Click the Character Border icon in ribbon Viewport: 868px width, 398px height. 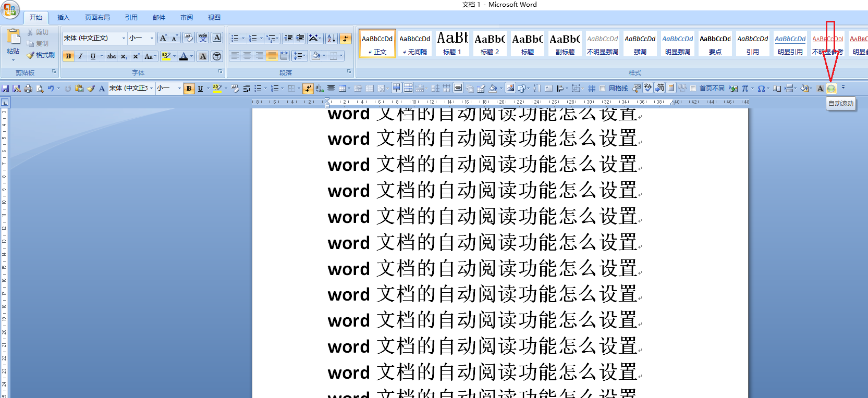217,38
